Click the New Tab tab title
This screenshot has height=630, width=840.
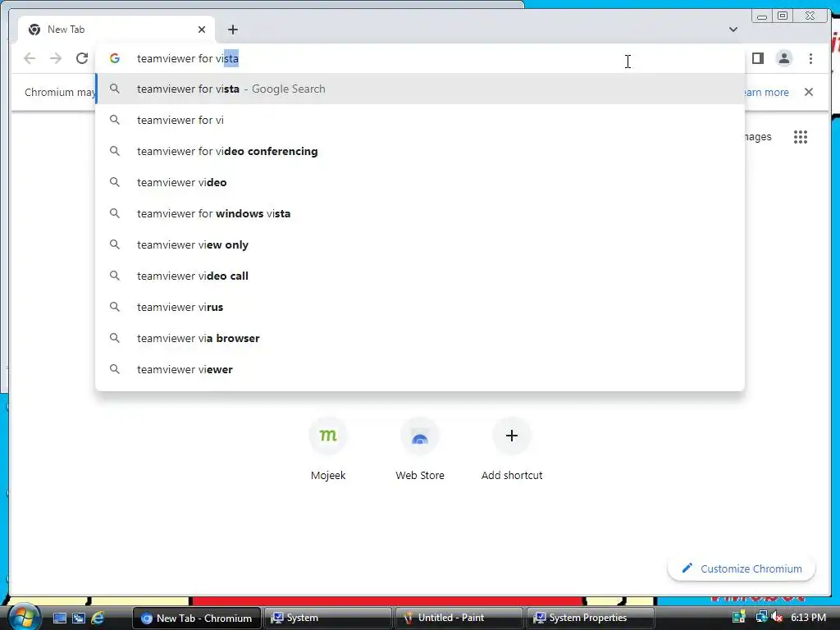pyautogui.click(x=66, y=30)
